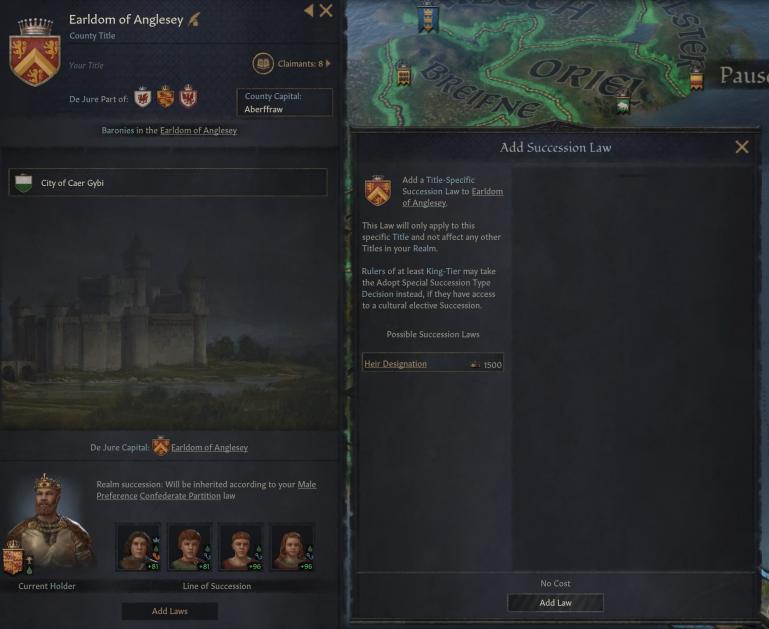The width and height of the screenshot is (769, 629).
Task: Select the red De Jure empire shield
Action: (188, 96)
